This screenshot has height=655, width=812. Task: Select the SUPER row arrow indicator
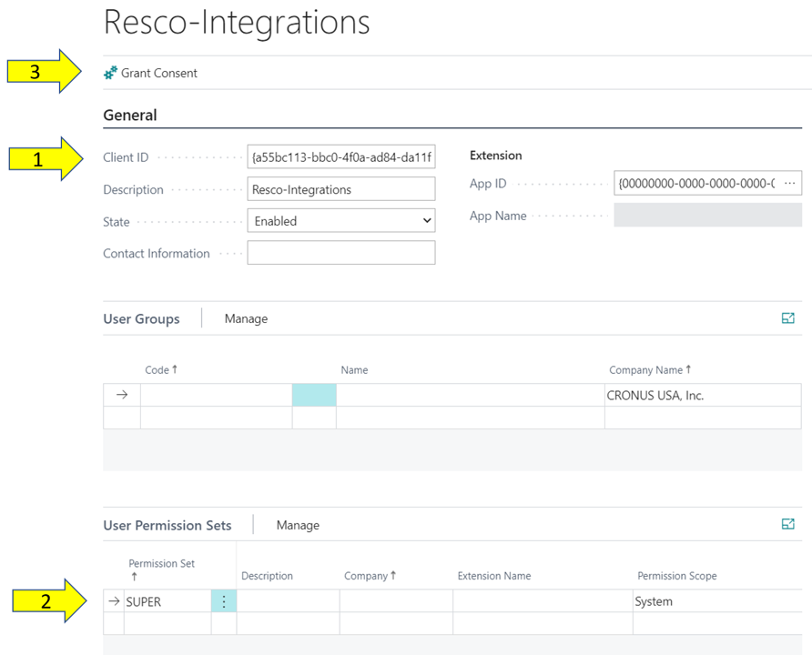click(114, 601)
